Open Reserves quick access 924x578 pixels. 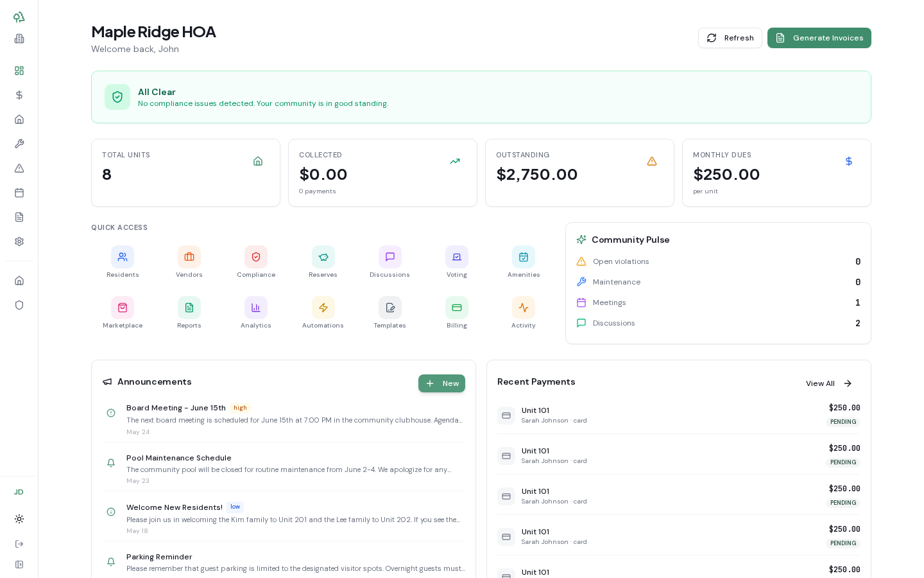(323, 262)
